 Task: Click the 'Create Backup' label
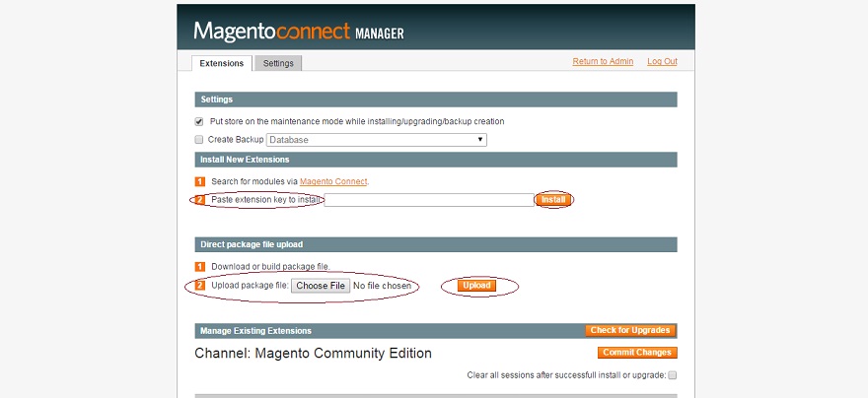point(236,140)
